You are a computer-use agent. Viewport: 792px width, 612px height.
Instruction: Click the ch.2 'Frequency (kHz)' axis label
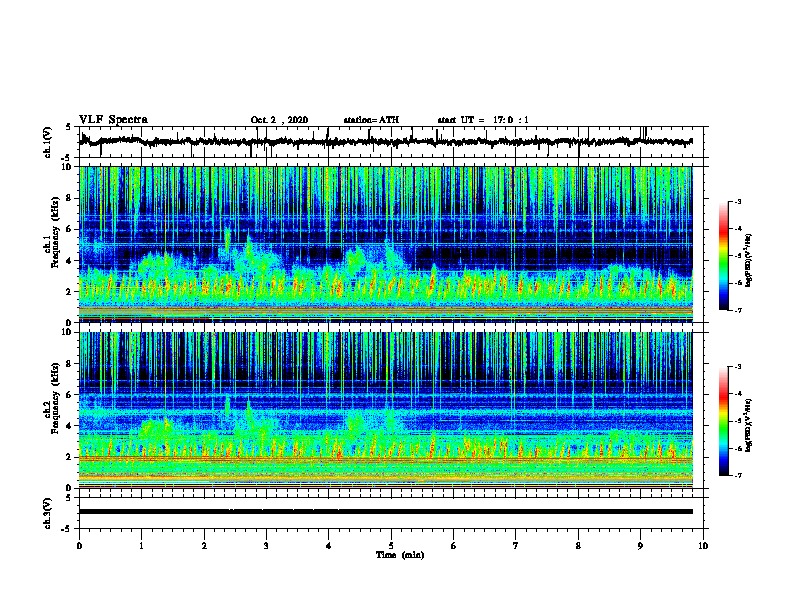click(x=55, y=398)
